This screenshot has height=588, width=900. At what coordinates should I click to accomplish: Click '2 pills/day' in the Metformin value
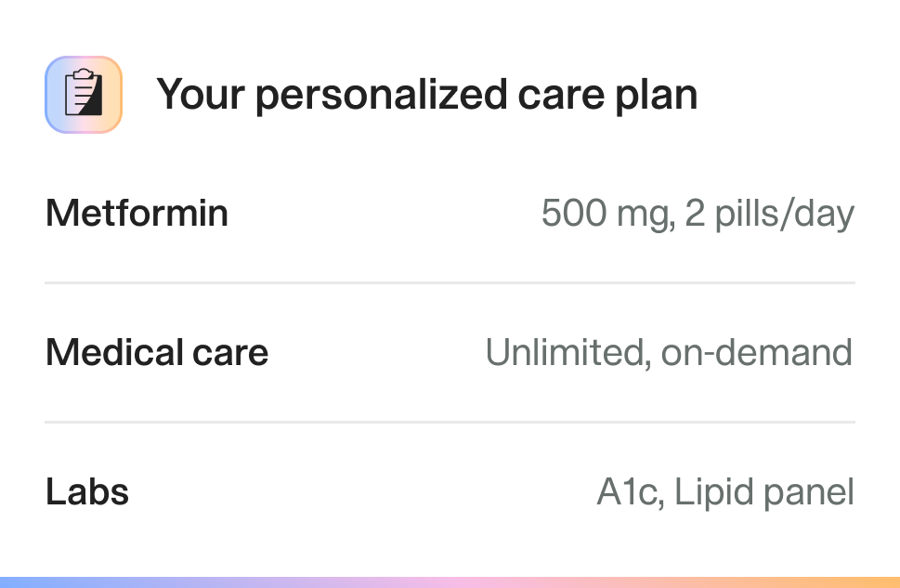pyautogui.click(x=770, y=215)
